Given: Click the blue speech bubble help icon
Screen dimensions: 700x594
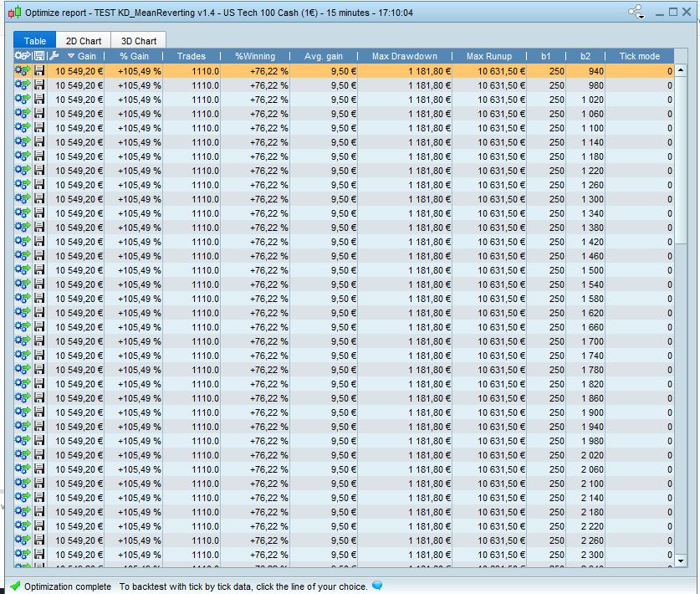Looking at the screenshot, I should click(x=377, y=586).
